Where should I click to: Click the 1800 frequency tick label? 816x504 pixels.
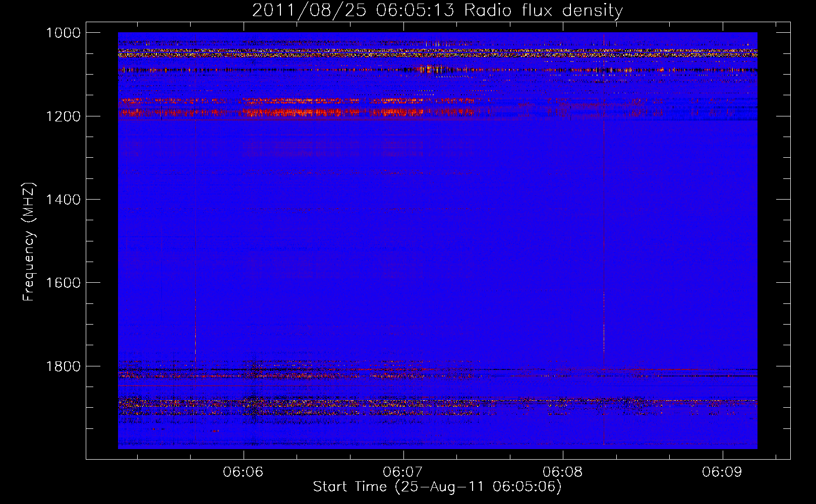coord(63,366)
